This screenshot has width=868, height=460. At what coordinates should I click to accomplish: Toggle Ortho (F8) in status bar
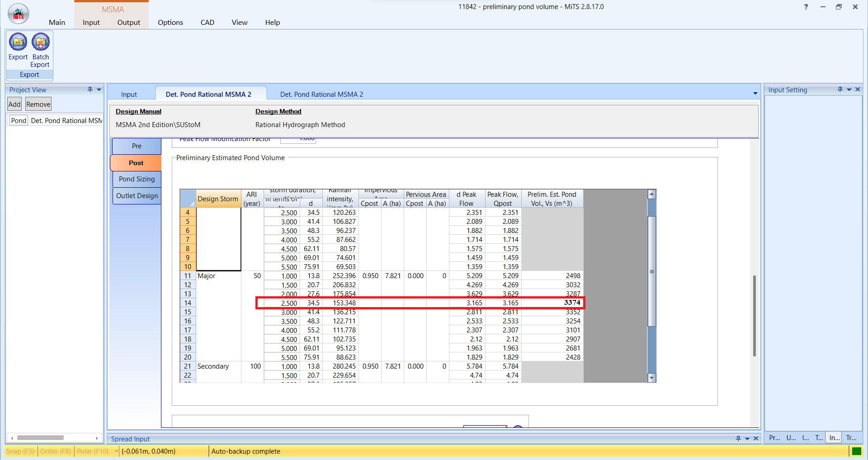(56, 451)
